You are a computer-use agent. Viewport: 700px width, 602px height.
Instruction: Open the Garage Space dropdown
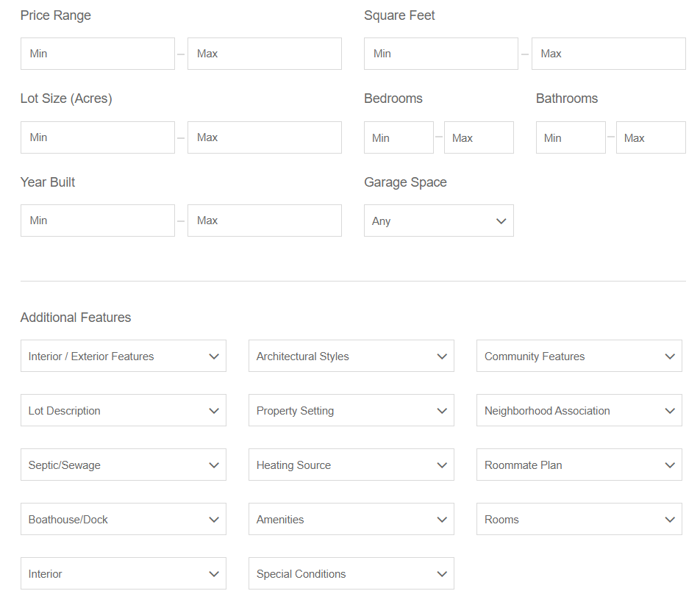click(438, 221)
